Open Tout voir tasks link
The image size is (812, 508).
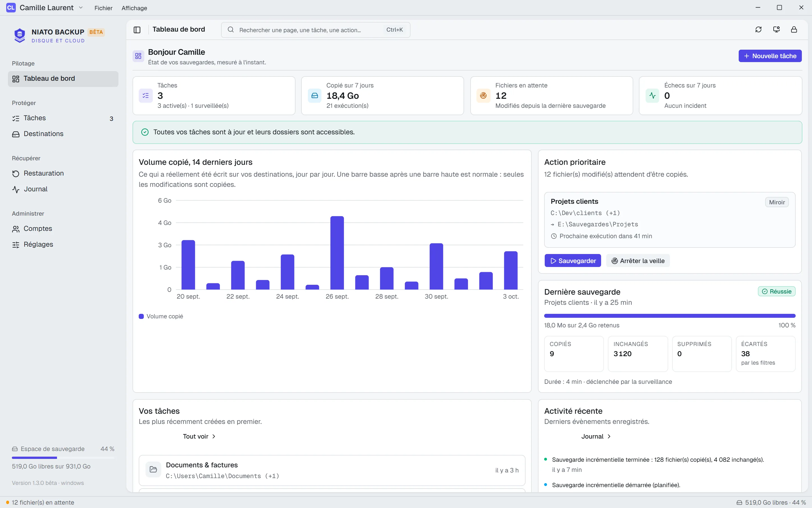click(x=199, y=436)
